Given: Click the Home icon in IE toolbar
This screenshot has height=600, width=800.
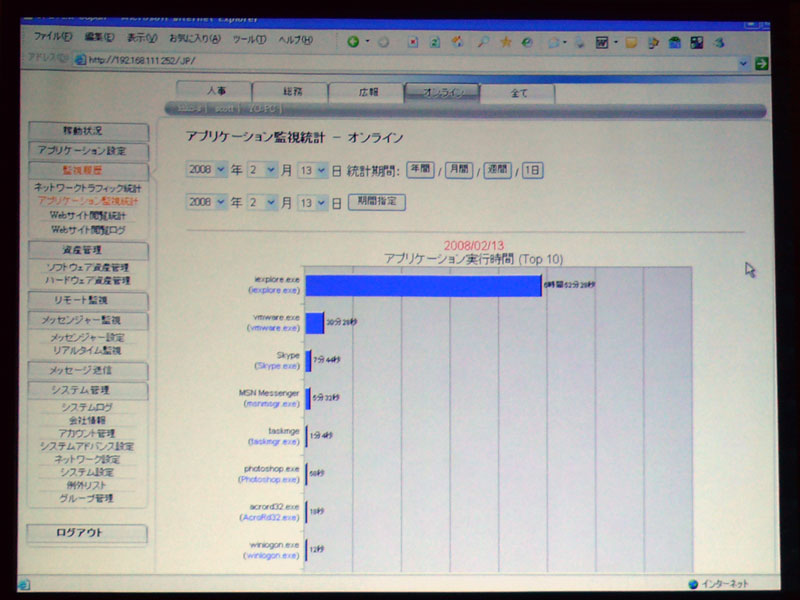Looking at the screenshot, I should click(x=457, y=42).
